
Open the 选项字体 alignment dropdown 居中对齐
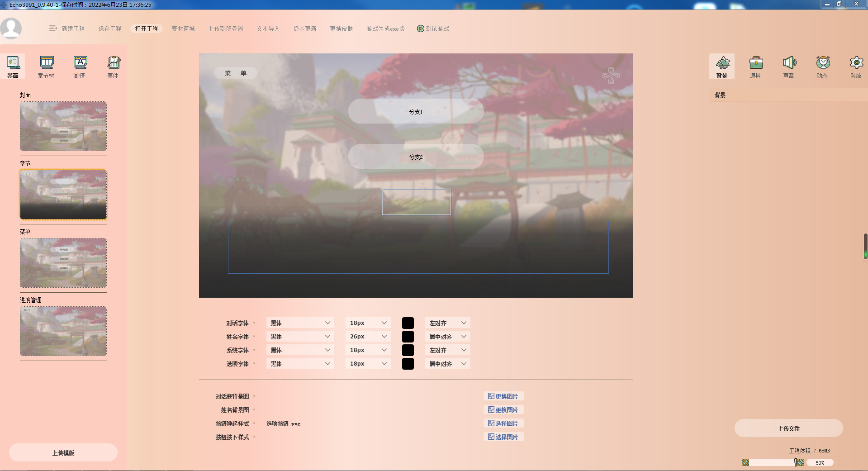[447, 363]
